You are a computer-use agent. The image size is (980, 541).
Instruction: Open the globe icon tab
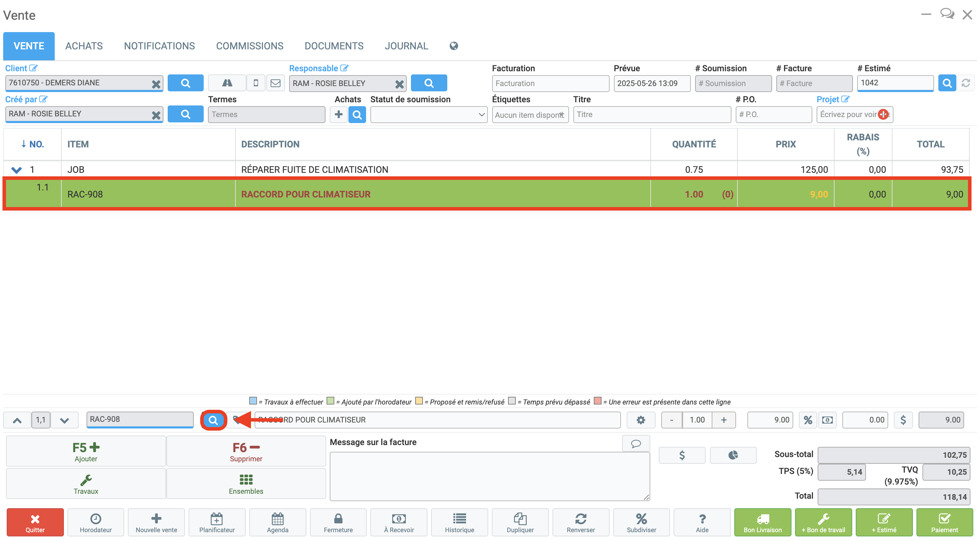454,46
